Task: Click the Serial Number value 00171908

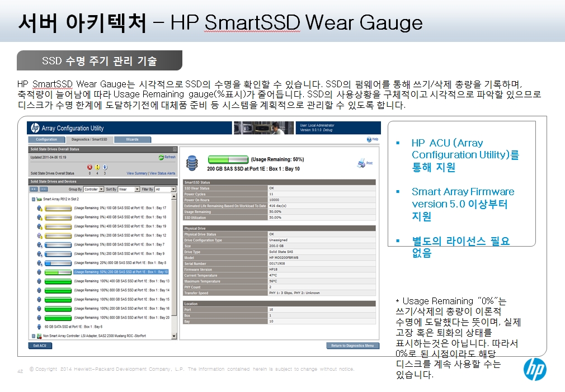Action: tap(277, 264)
